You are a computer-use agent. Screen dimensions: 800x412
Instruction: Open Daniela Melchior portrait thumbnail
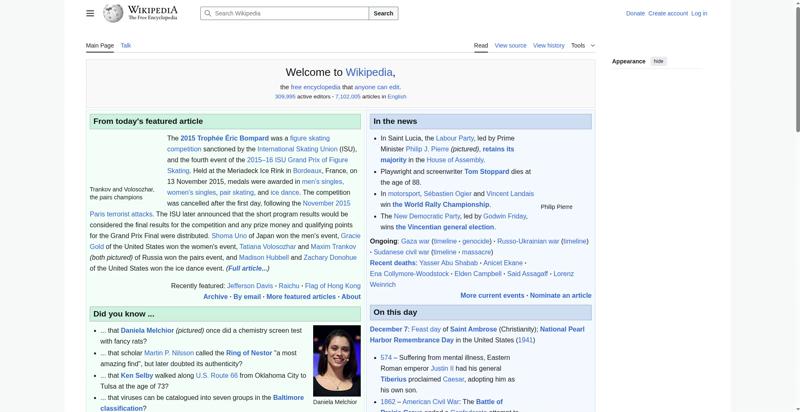pyautogui.click(x=336, y=359)
